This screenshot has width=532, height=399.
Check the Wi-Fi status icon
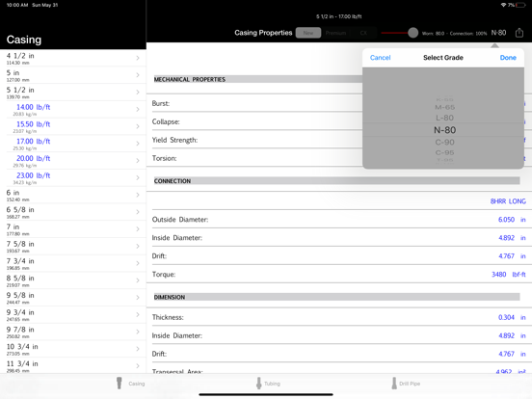point(503,5)
